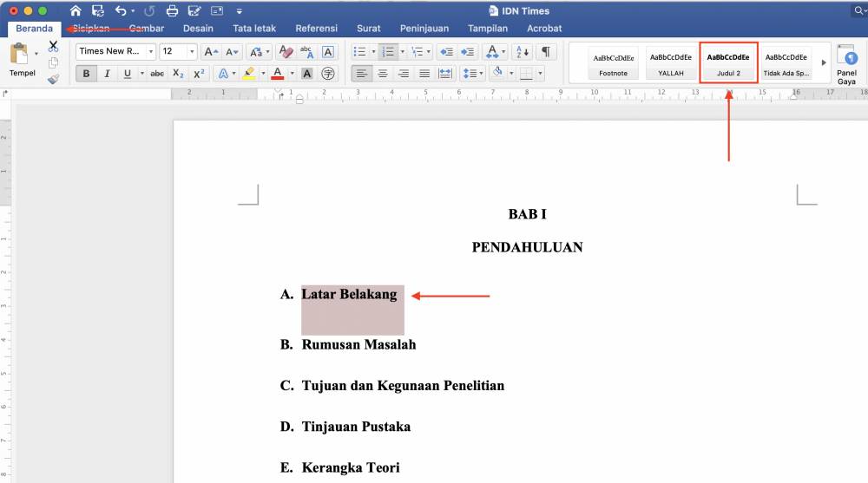Click the heading text Rumusan Masalah
The height and width of the screenshot is (483, 868).
pos(358,344)
